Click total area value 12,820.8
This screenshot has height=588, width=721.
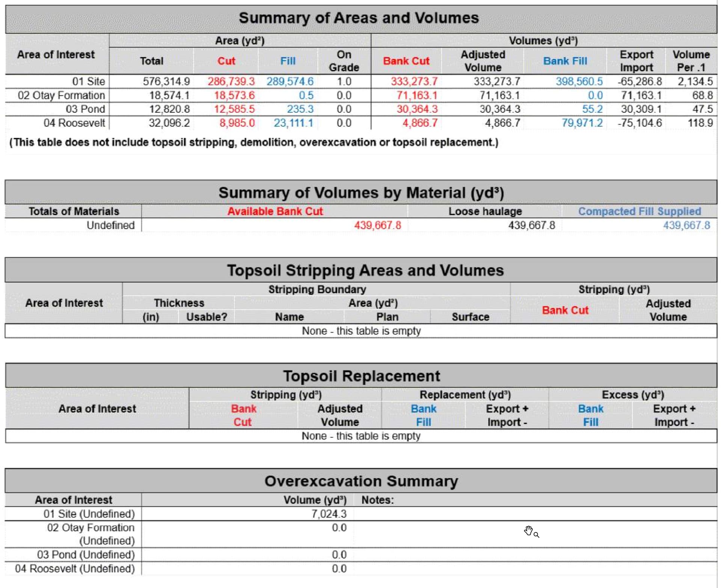click(x=169, y=109)
